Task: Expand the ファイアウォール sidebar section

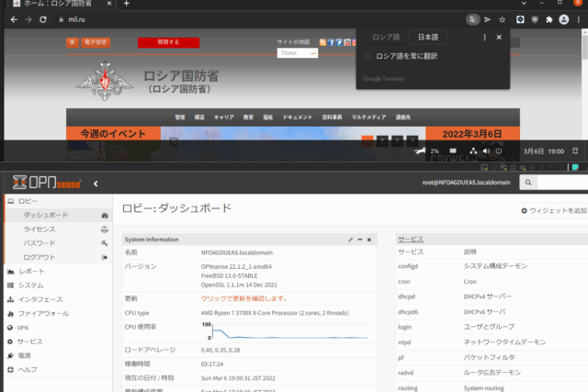Action: tap(58, 314)
